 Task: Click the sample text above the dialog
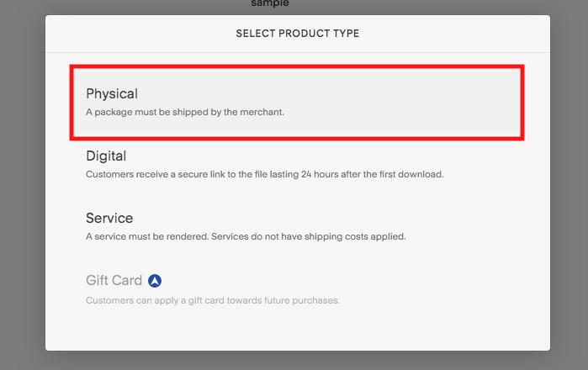270,3
